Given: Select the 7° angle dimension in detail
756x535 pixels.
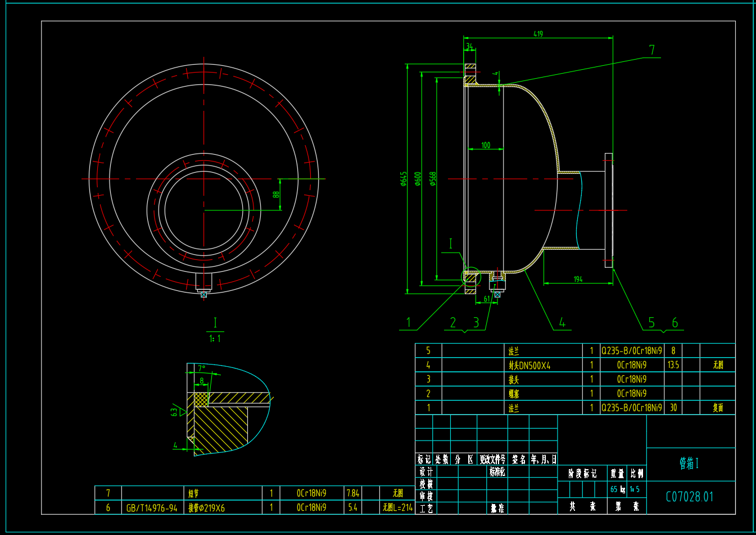Looking at the screenshot, I should tap(201, 368).
